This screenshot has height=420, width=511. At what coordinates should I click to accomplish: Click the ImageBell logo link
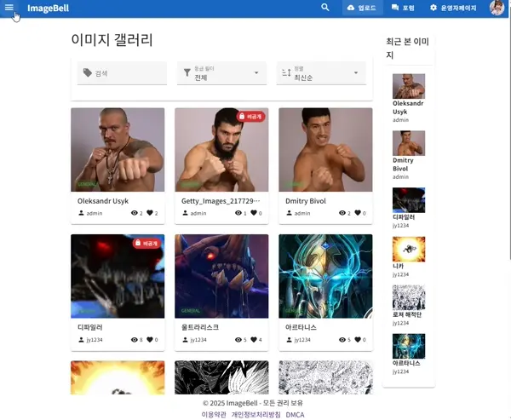click(x=48, y=9)
